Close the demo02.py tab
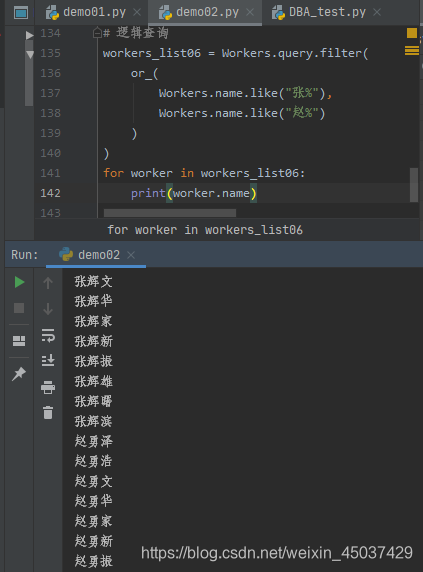Image resolution: width=423 pixels, height=572 pixels. (250, 12)
